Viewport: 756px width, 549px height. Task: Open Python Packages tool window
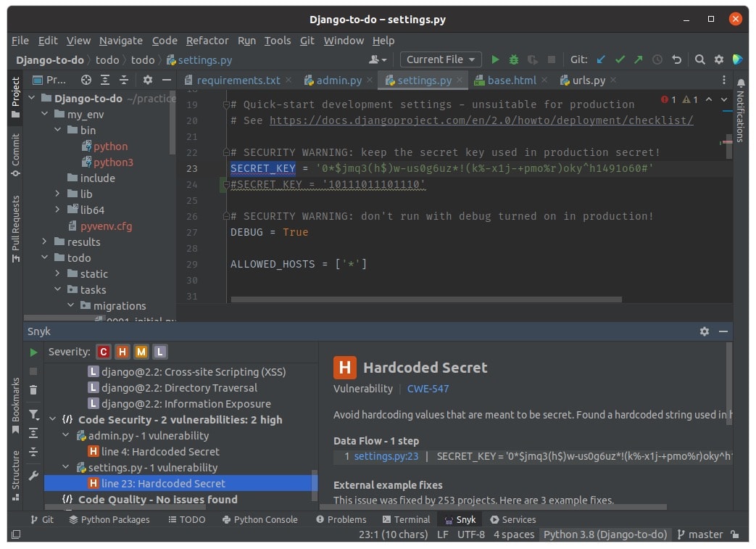[x=109, y=519]
